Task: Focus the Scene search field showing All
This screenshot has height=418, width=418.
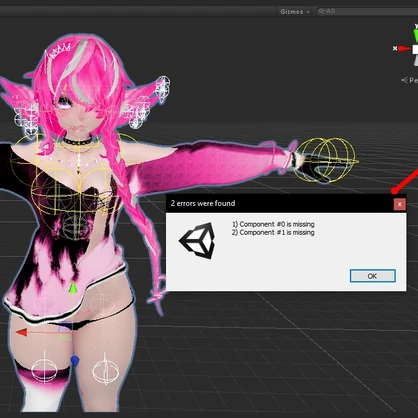Action: (x=367, y=11)
